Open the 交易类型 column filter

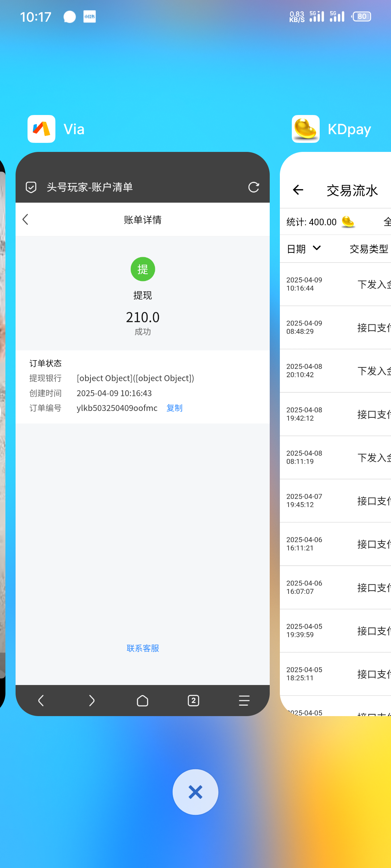369,249
